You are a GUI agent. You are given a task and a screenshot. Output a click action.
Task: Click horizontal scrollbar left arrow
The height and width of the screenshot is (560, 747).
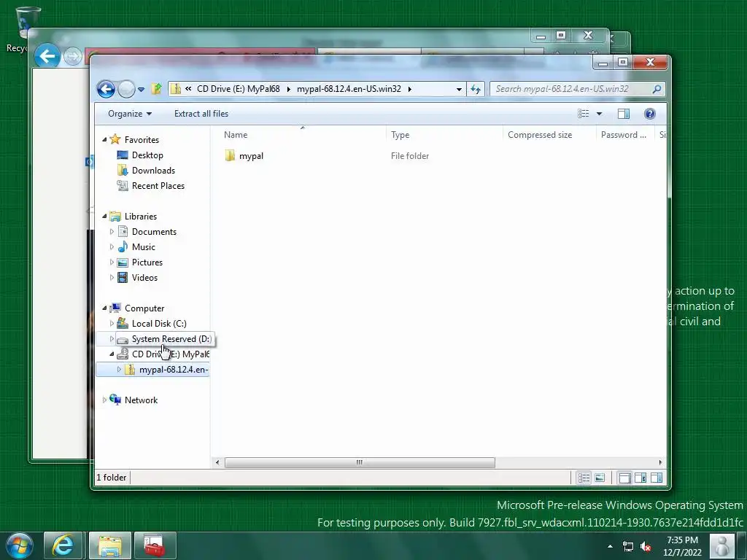click(x=217, y=462)
